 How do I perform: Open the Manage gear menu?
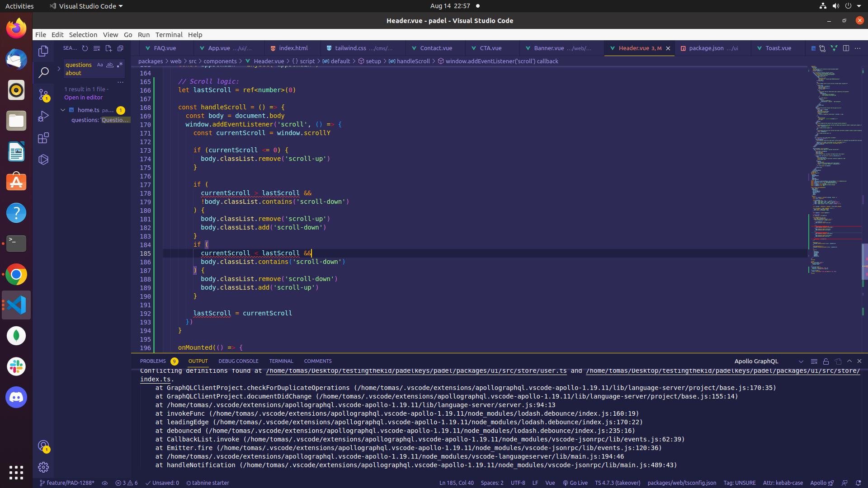[x=43, y=467]
